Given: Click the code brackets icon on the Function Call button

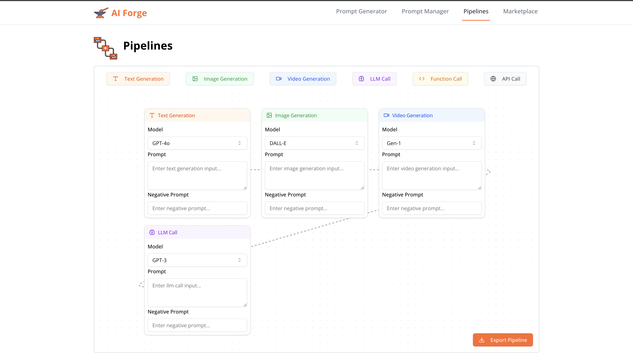Looking at the screenshot, I should pos(422,79).
